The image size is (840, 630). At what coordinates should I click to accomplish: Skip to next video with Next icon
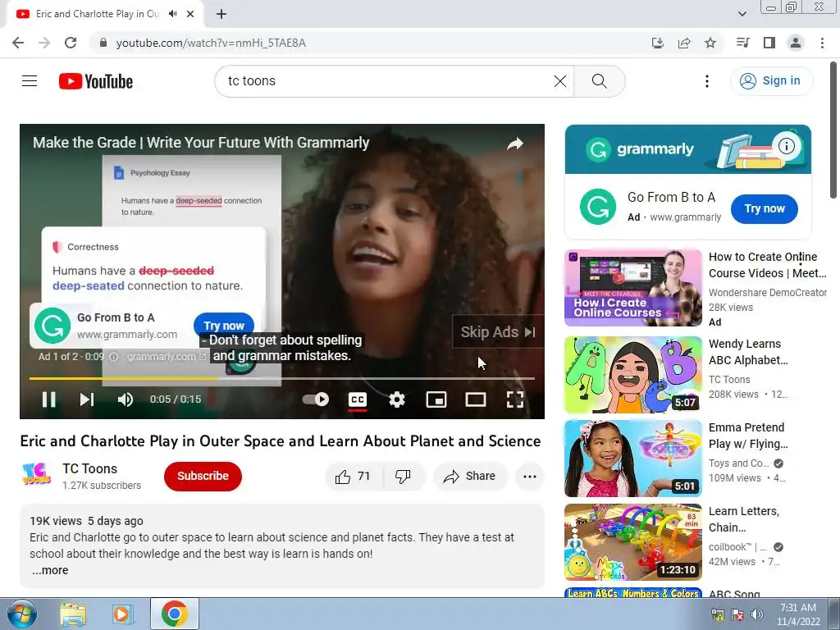pos(87,399)
